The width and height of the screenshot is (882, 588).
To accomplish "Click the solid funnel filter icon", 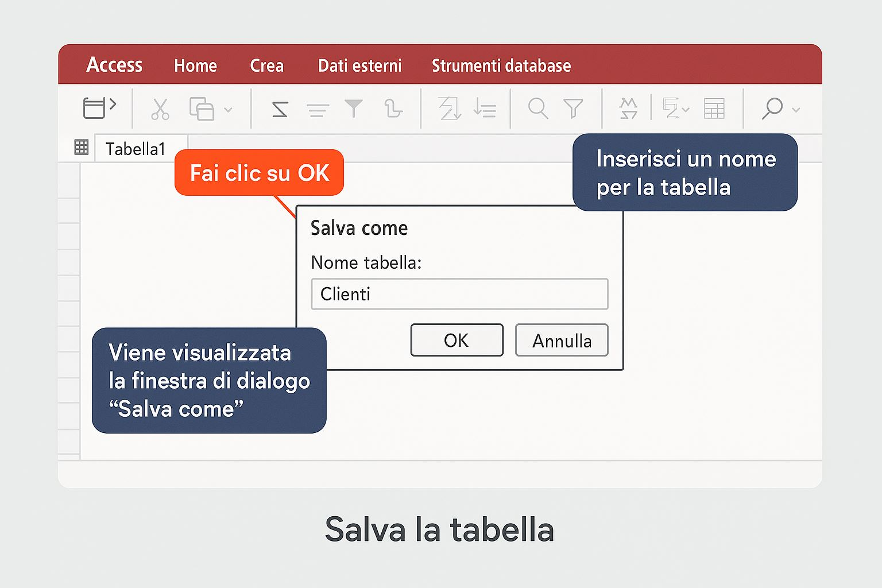I will [354, 108].
